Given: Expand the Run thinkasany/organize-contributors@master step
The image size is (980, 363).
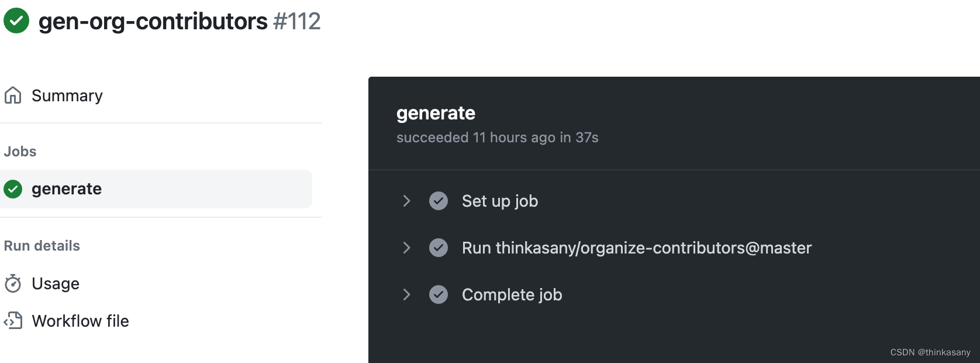Looking at the screenshot, I should tap(406, 248).
